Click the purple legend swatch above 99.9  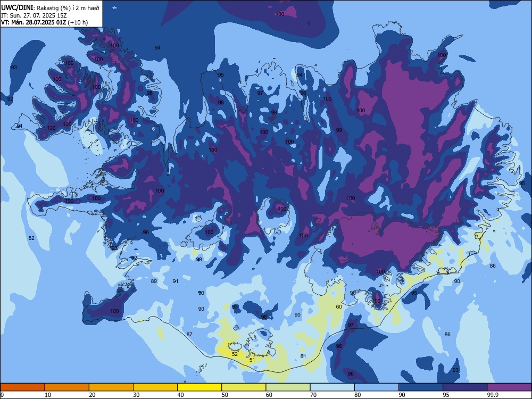click(x=509, y=387)
